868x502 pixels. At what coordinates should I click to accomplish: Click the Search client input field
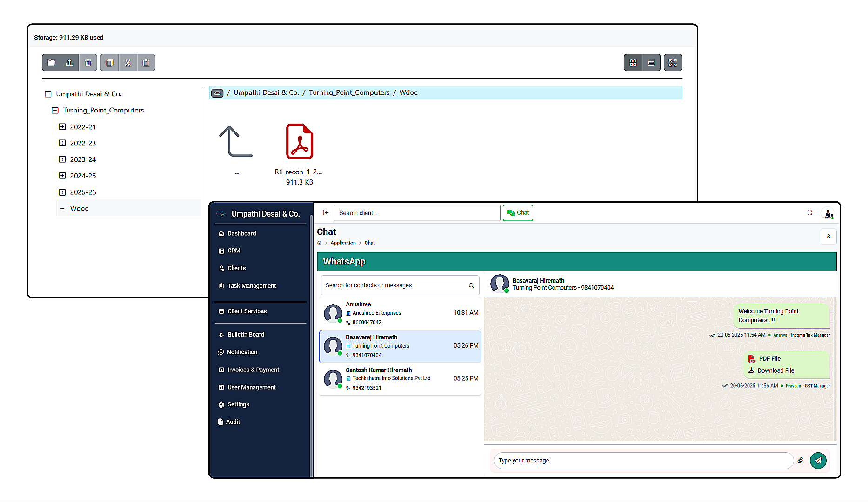click(x=417, y=213)
